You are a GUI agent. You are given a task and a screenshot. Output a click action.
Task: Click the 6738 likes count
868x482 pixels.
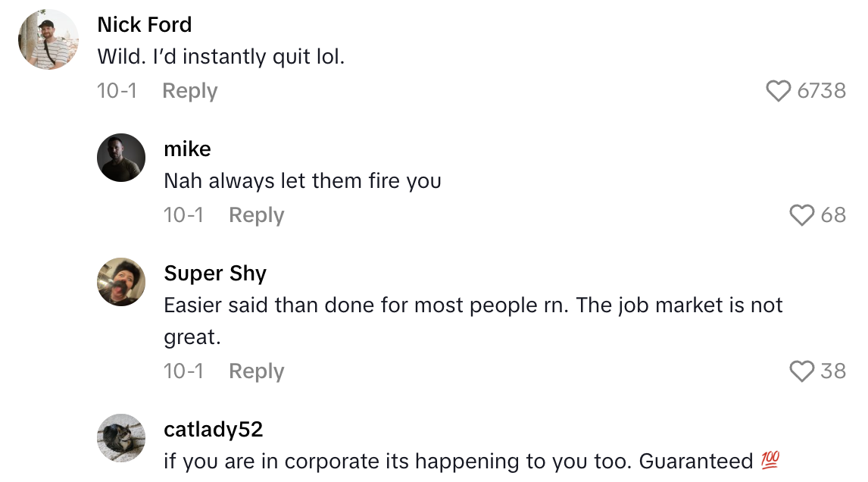point(821,91)
